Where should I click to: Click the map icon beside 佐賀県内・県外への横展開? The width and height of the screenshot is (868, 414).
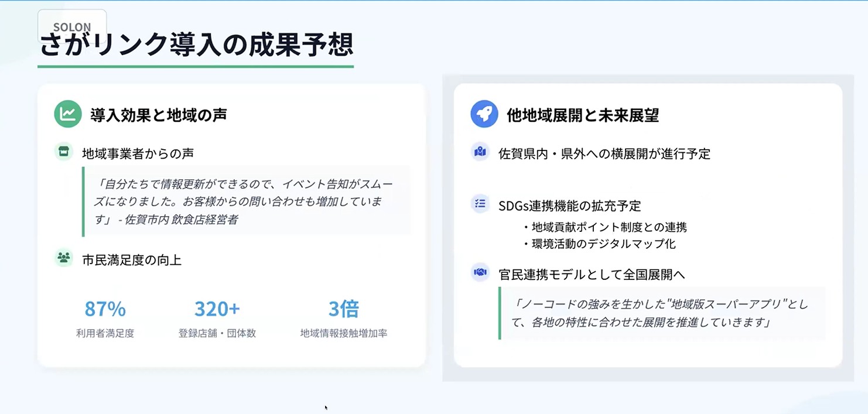480,152
